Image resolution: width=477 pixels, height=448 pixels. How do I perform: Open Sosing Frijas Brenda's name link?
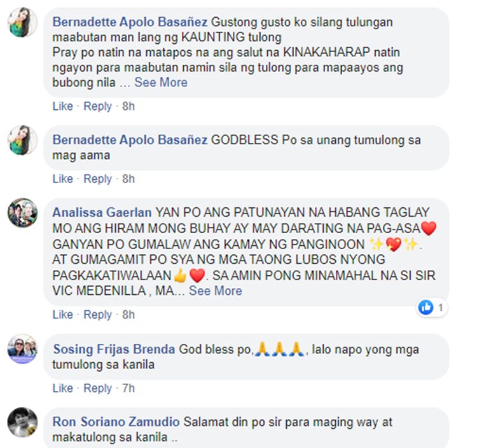click(x=114, y=350)
